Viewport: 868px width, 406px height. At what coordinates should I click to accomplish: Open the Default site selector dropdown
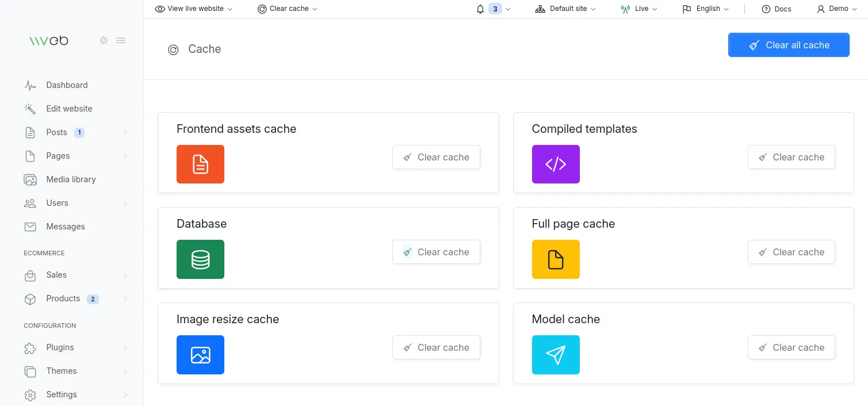point(565,8)
